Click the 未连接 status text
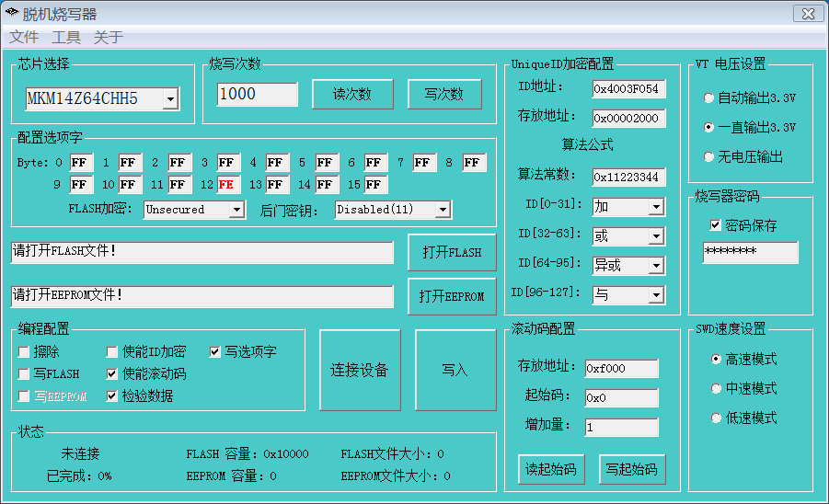 pyautogui.click(x=80, y=453)
